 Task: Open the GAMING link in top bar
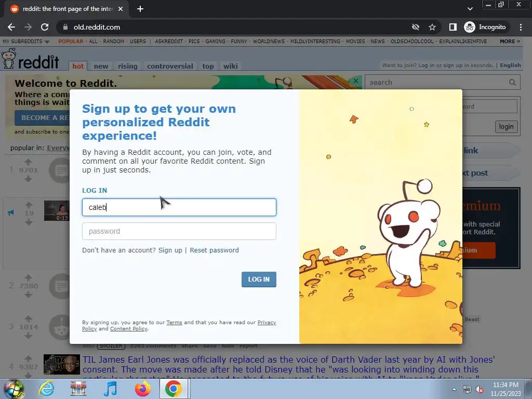(215, 42)
